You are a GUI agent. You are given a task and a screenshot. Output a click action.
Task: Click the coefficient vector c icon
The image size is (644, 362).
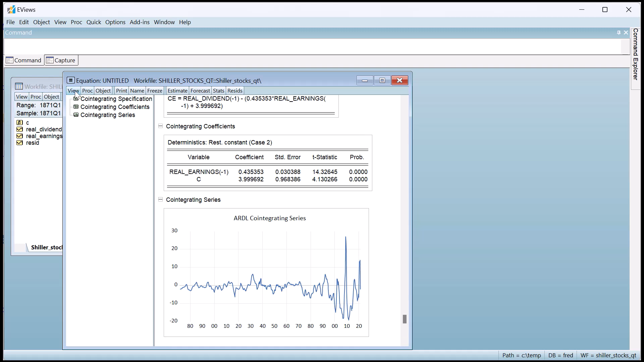tap(19, 123)
